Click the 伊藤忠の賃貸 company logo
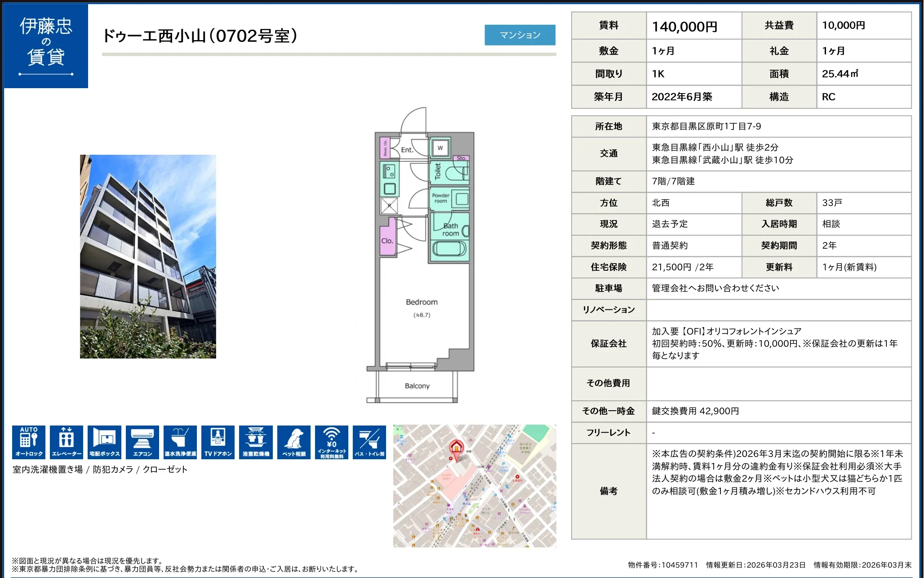This screenshot has height=578, width=924. click(45, 46)
